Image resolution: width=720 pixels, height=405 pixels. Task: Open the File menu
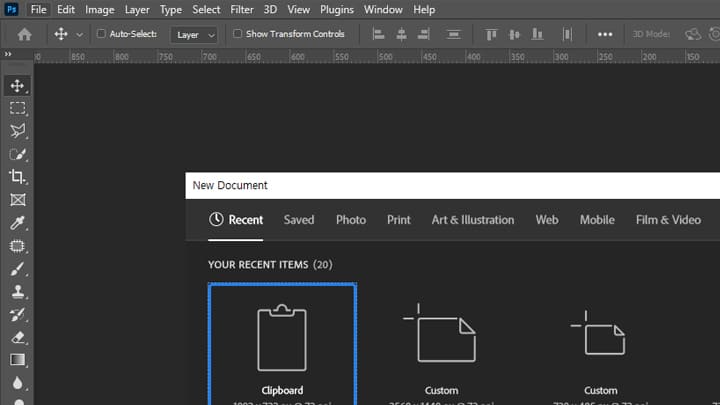pyautogui.click(x=39, y=10)
